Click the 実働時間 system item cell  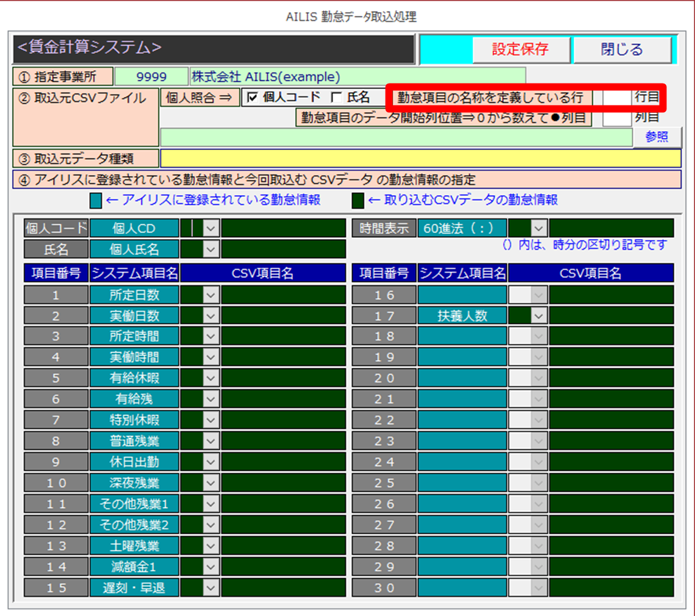(134, 357)
